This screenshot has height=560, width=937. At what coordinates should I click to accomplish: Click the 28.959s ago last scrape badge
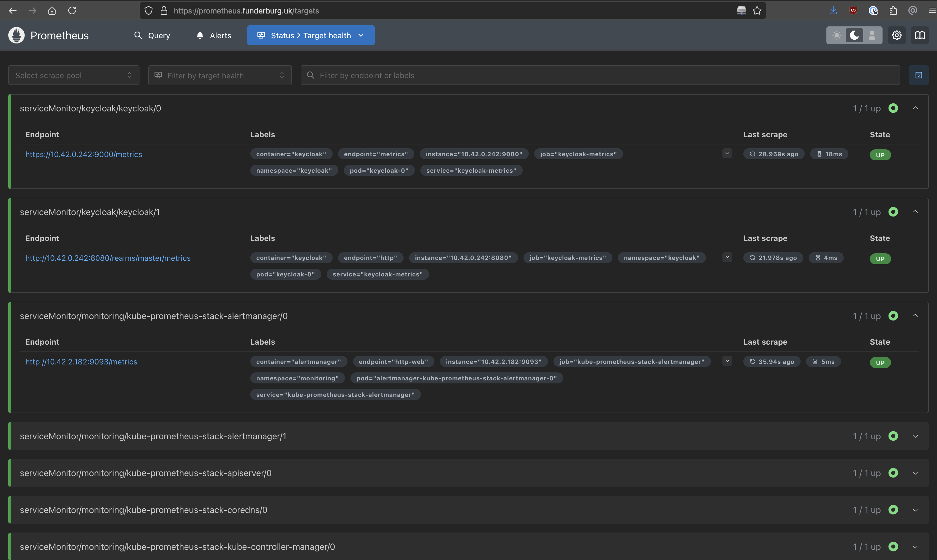click(x=774, y=154)
